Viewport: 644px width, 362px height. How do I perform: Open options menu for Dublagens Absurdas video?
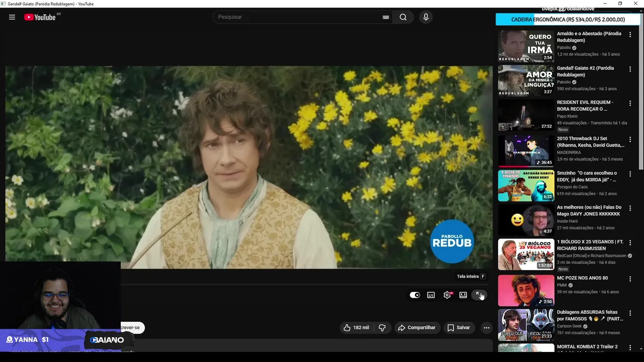(x=630, y=313)
